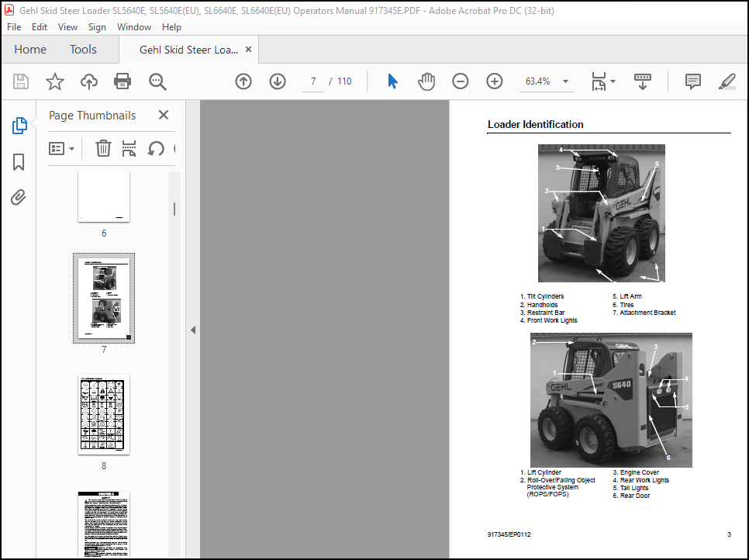Click the scrolling mode download-style icon
The height and width of the screenshot is (560, 749).
coord(643,81)
